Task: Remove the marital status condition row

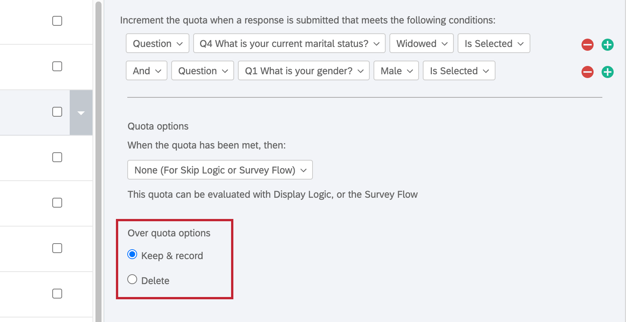Action: 588,45
